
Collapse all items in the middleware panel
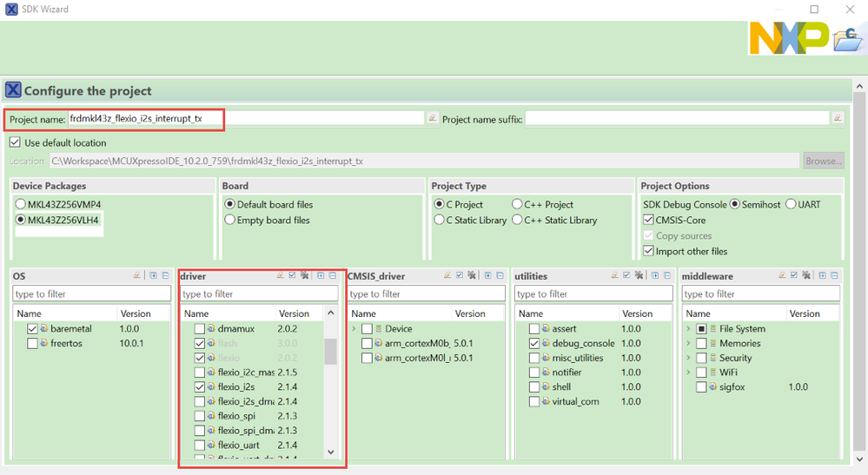(x=834, y=274)
